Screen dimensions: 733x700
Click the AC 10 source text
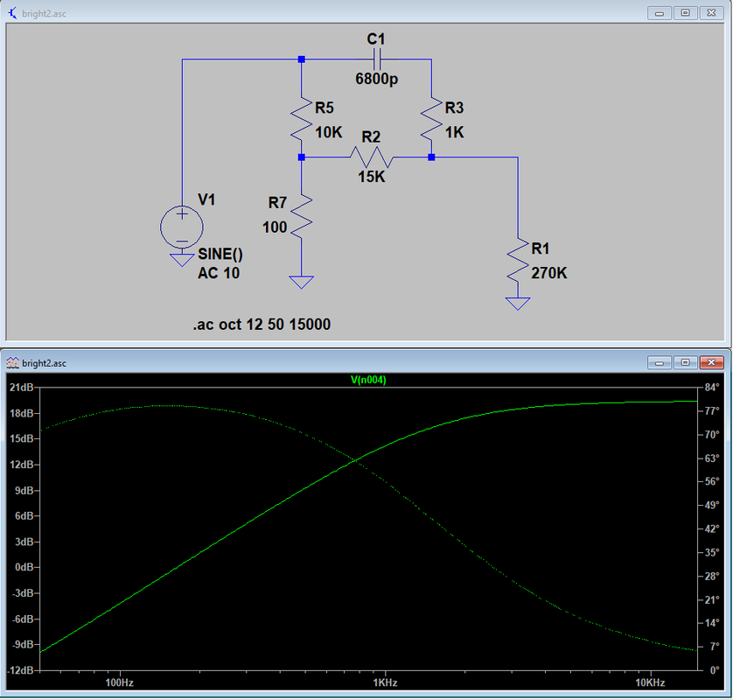(x=219, y=273)
